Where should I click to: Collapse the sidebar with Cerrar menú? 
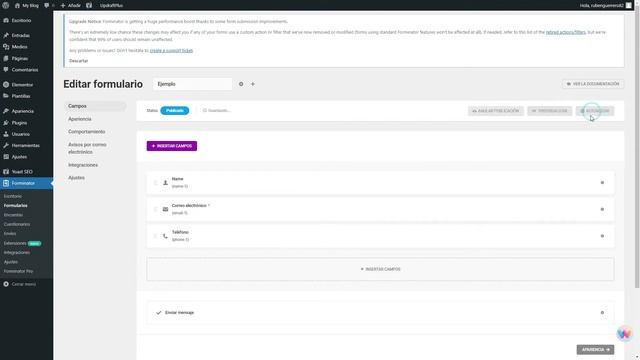click(x=20, y=284)
